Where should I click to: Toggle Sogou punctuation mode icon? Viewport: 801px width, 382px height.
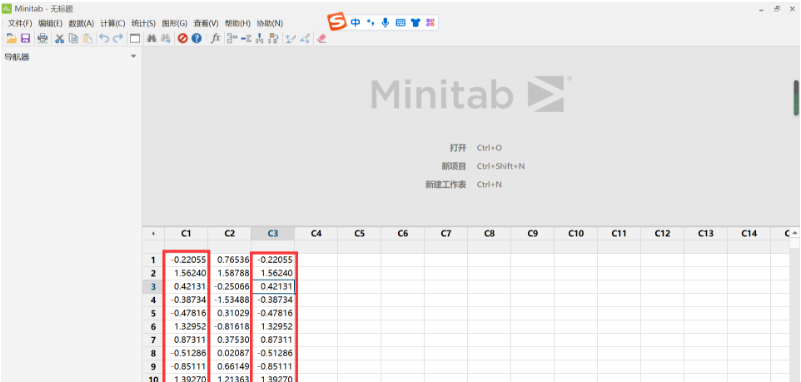coord(371,22)
